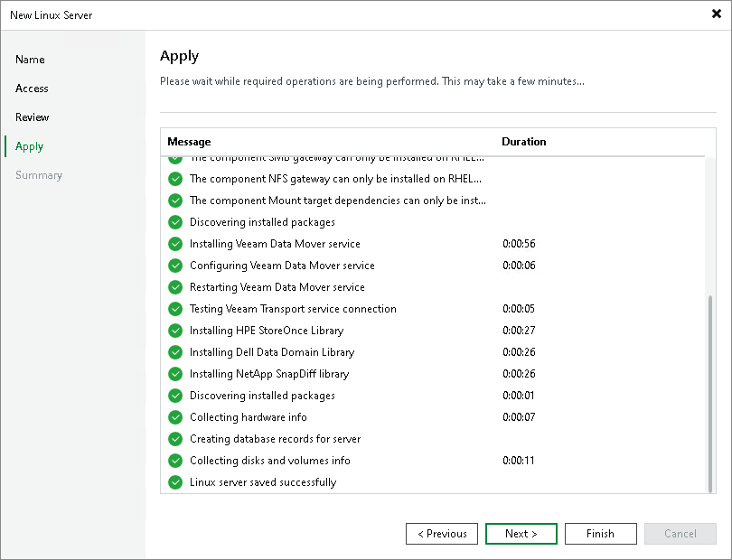Click check icon beside Collecting hardware info
732x560 pixels.
pyautogui.click(x=175, y=417)
